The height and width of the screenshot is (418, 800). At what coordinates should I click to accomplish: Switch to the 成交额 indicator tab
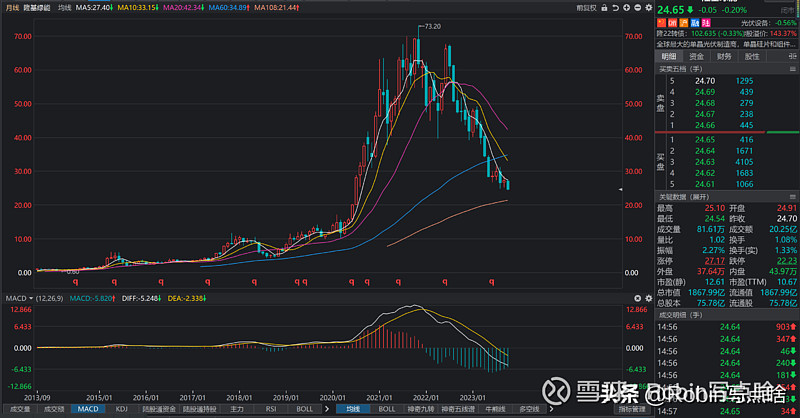click(x=54, y=409)
